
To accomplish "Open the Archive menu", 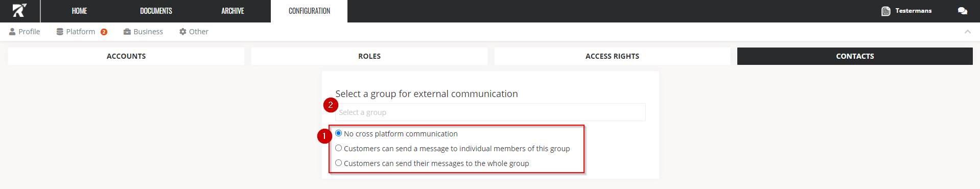I will (232, 11).
